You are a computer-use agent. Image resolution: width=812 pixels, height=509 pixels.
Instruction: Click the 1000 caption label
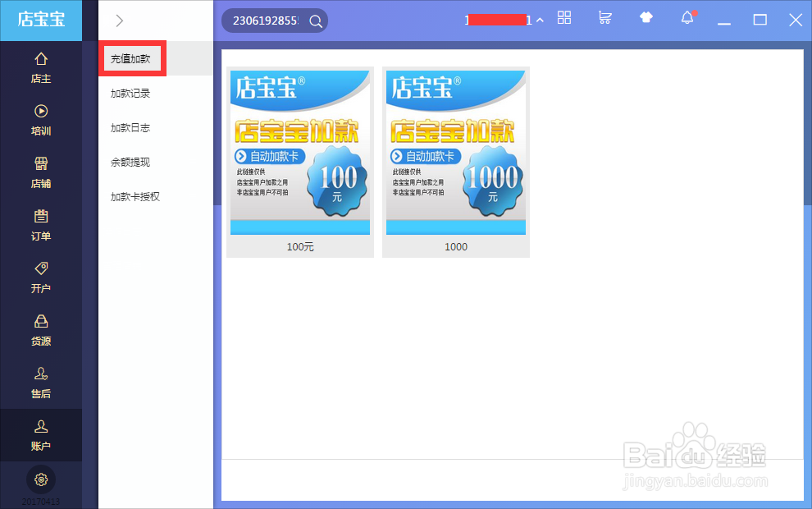coord(456,247)
